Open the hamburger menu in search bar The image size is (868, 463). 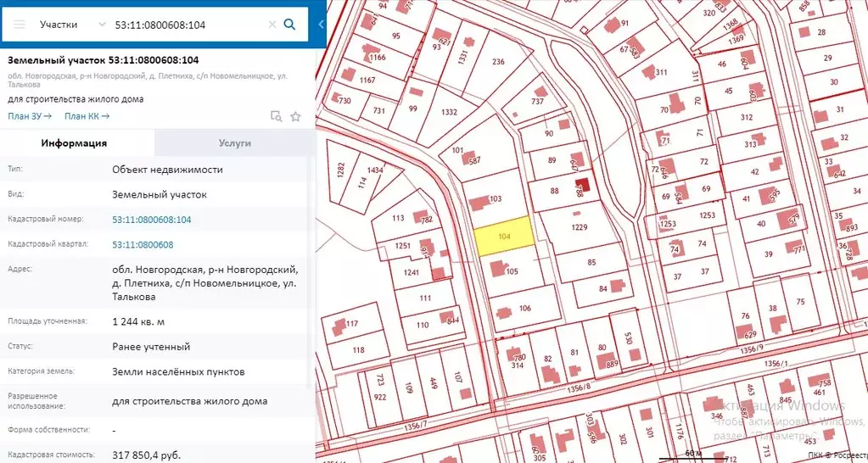[x=20, y=25]
